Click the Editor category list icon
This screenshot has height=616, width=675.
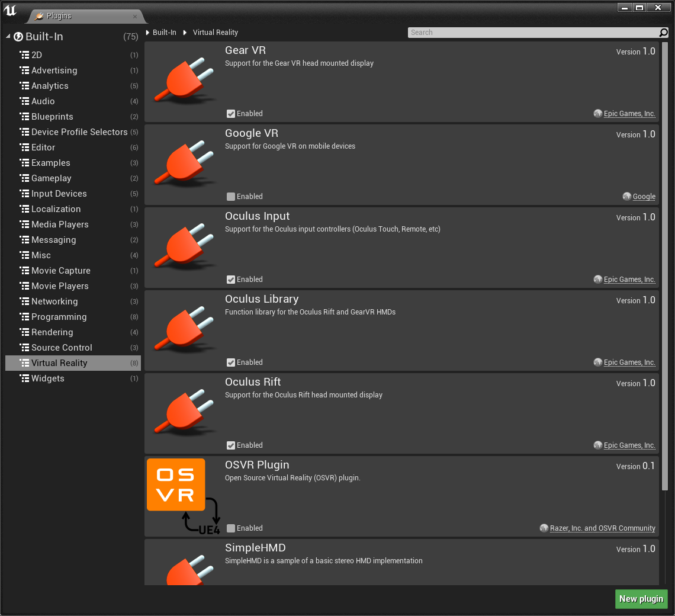[24, 147]
